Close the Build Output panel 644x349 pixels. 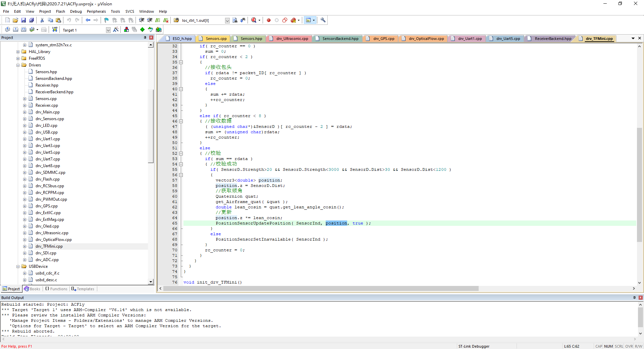[x=641, y=298]
